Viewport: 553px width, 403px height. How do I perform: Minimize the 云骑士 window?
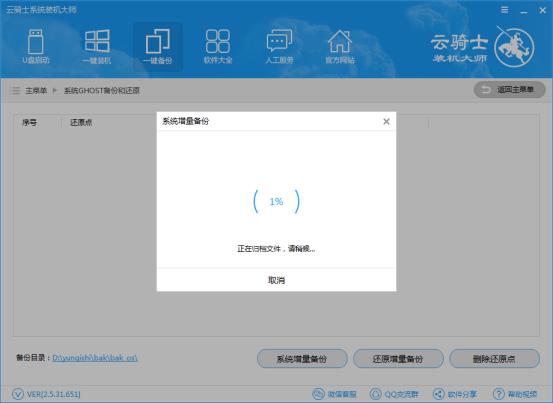[524, 11]
